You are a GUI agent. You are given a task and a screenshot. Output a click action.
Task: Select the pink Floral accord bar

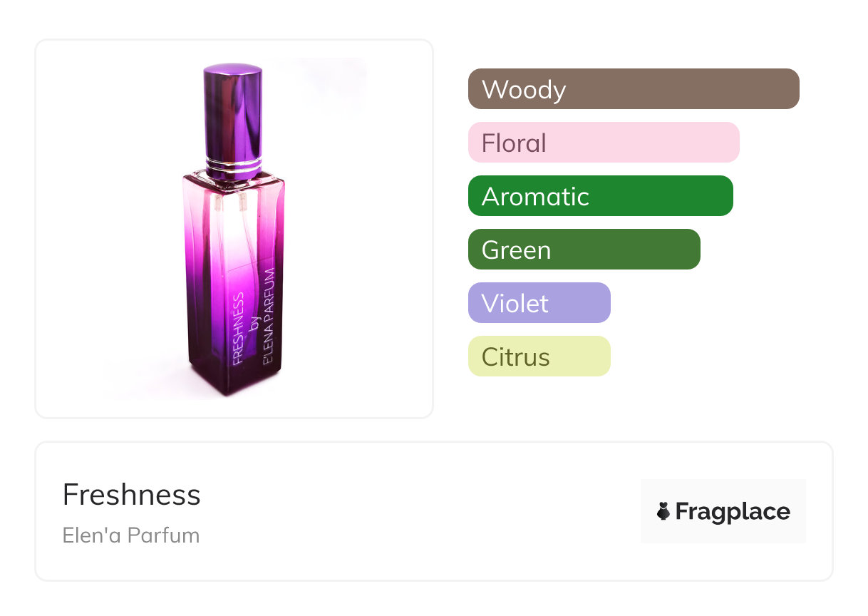coord(603,143)
